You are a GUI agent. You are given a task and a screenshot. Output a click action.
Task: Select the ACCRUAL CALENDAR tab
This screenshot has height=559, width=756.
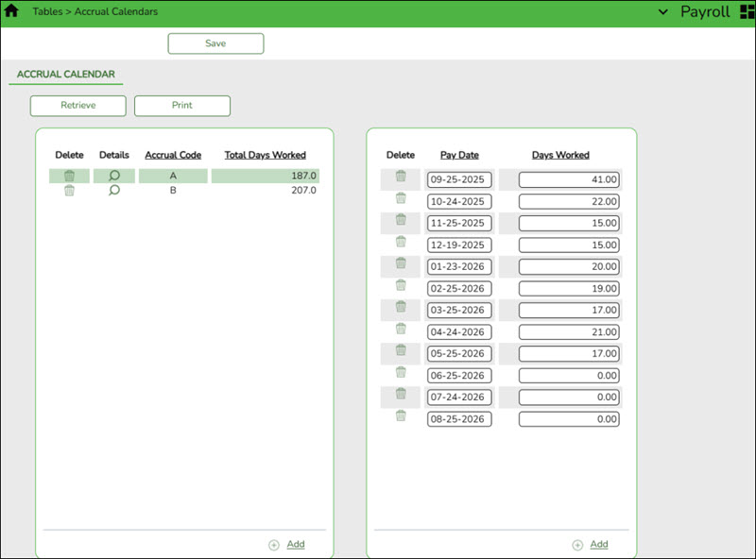65,75
